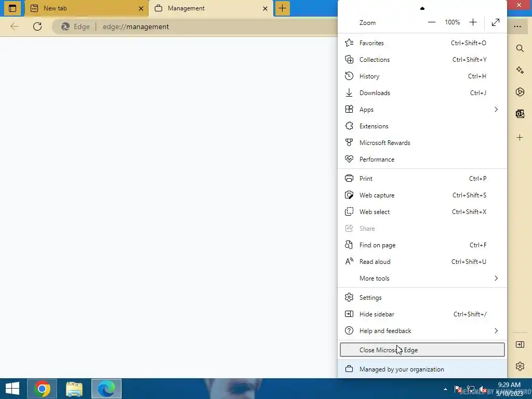Decrease zoom with the minus button
Screen dimensions: 532x399
[432, 22]
